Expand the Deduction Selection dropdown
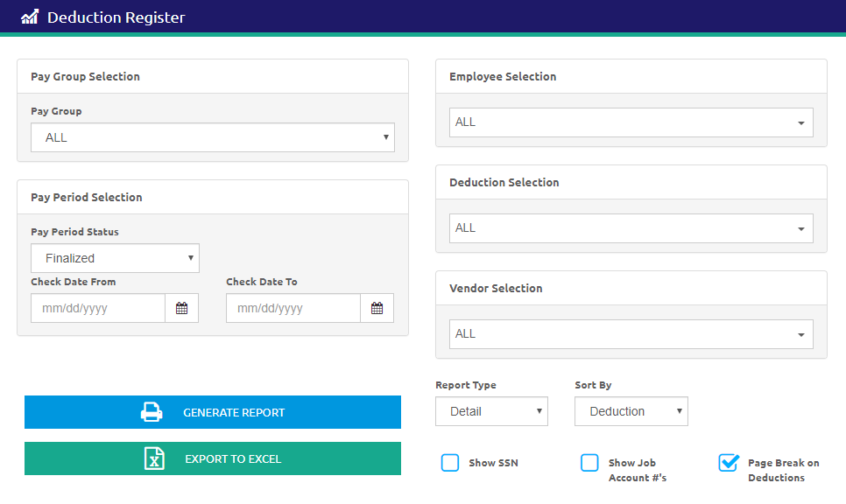 tap(631, 228)
